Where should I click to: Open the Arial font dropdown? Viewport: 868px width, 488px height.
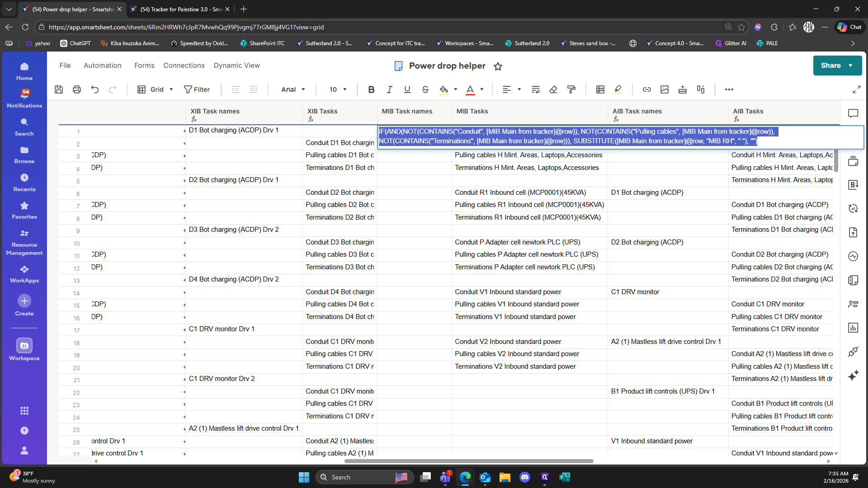pos(293,89)
